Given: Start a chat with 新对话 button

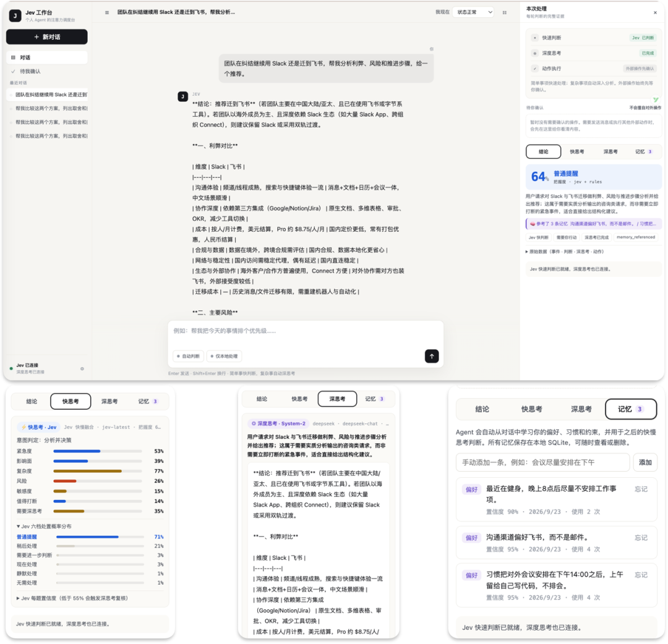Looking at the screenshot, I should coord(47,37).
